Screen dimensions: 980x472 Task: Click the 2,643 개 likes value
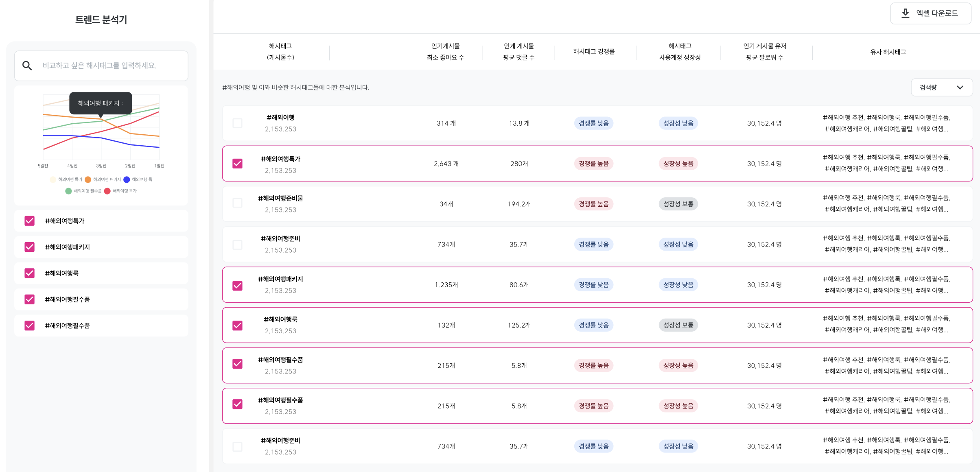446,164
